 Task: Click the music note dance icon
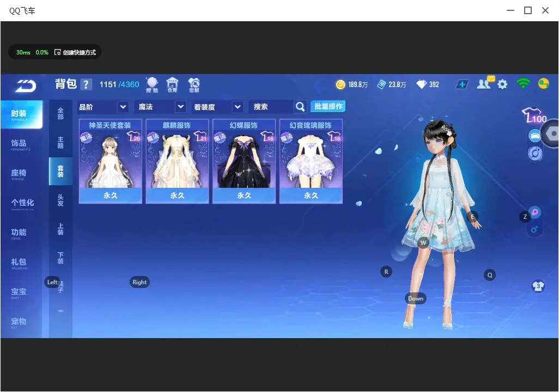tap(535, 154)
